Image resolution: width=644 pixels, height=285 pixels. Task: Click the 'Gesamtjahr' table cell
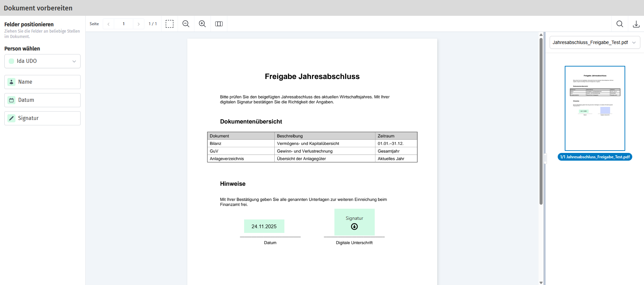(396, 151)
